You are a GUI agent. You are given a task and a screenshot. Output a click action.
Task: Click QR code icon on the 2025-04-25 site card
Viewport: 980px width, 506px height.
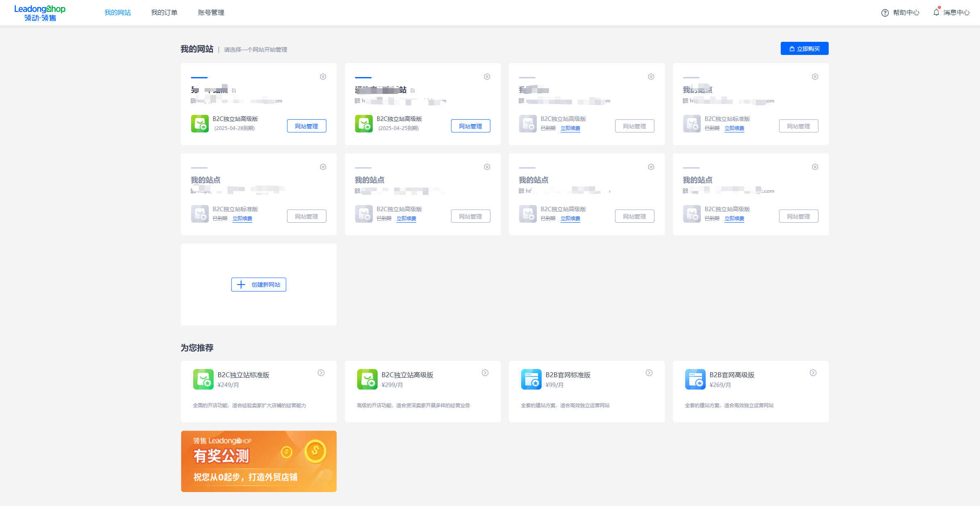click(x=357, y=101)
